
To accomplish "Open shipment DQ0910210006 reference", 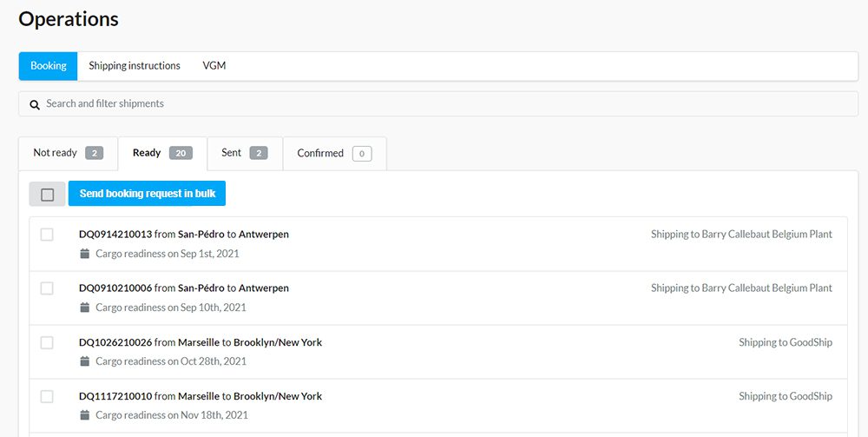I will click(115, 288).
